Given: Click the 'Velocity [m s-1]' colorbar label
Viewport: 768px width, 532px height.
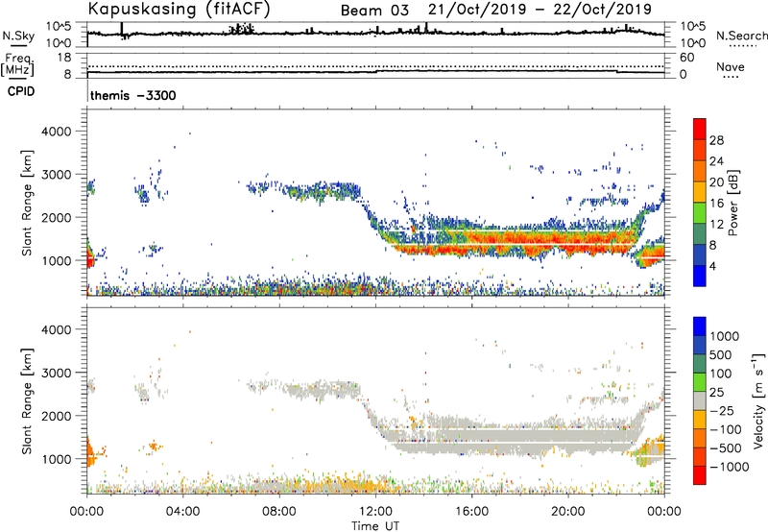Looking at the screenshot, I should click(x=758, y=400).
